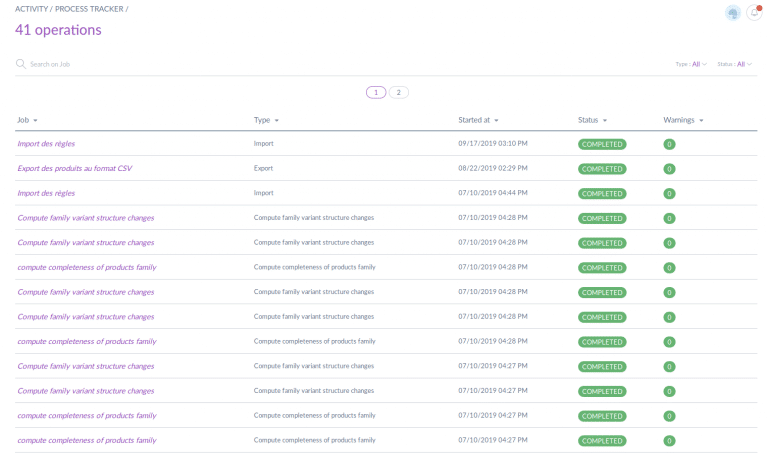This screenshot has width=768, height=457.
Task: Sort by Job column header
Action: click(x=25, y=120)
